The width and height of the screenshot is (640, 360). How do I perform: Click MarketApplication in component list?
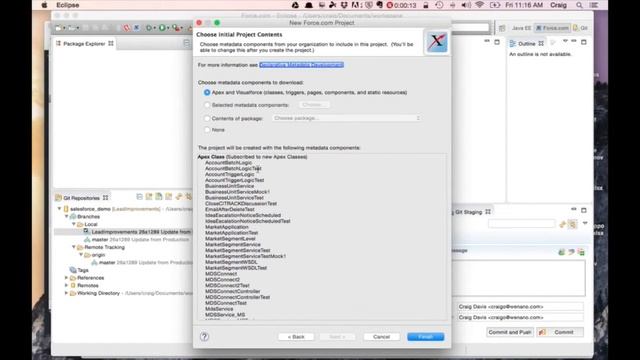click(x=227, y=227)
